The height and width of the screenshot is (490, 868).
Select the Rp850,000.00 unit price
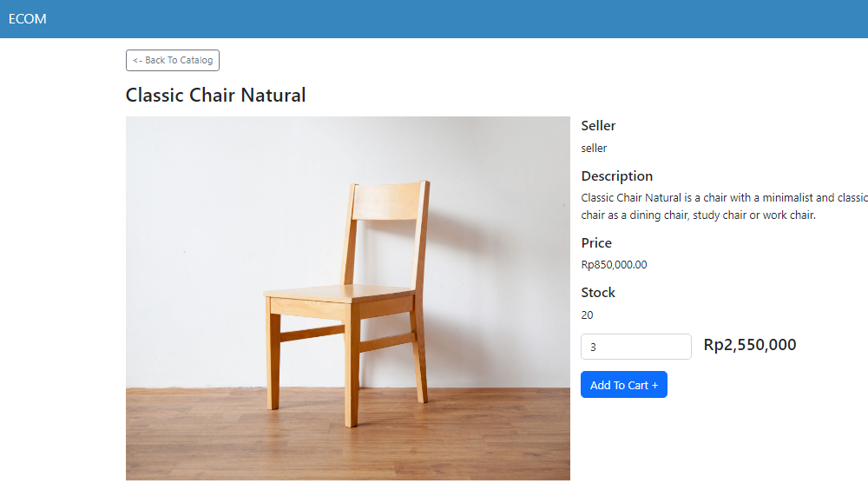(614, 265)
